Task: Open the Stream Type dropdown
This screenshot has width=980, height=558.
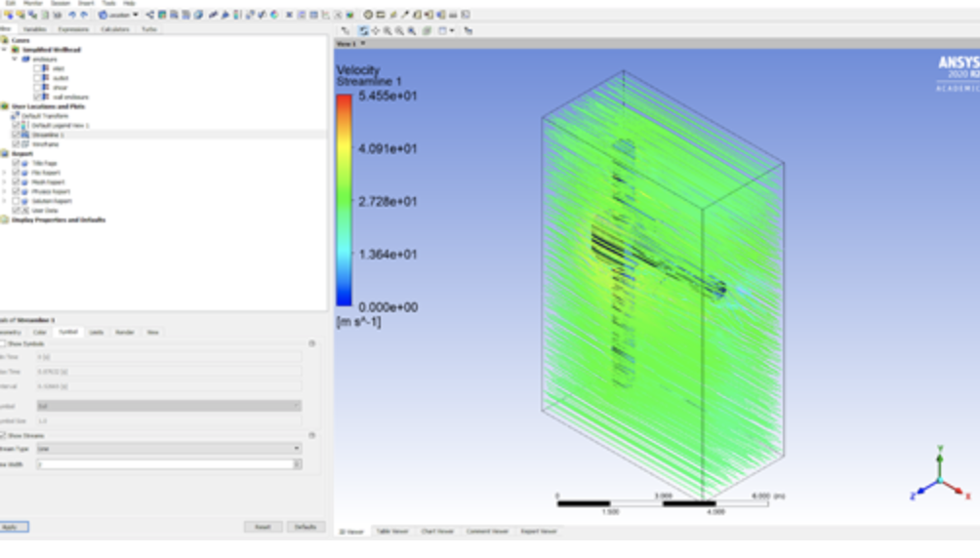Action: click(169, 449)
